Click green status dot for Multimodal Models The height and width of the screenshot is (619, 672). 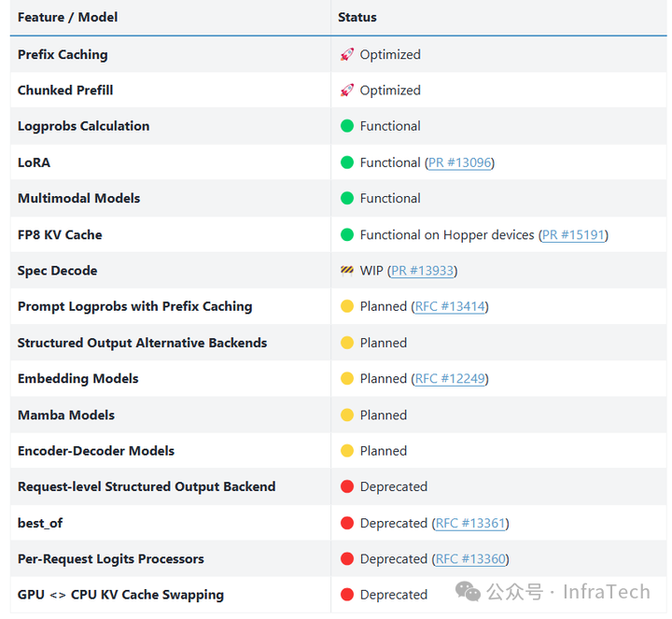[x=347, y=199]
